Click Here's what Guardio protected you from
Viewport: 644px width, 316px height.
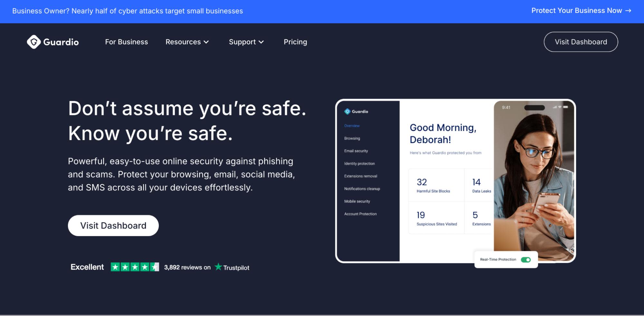tap(446, 153)
